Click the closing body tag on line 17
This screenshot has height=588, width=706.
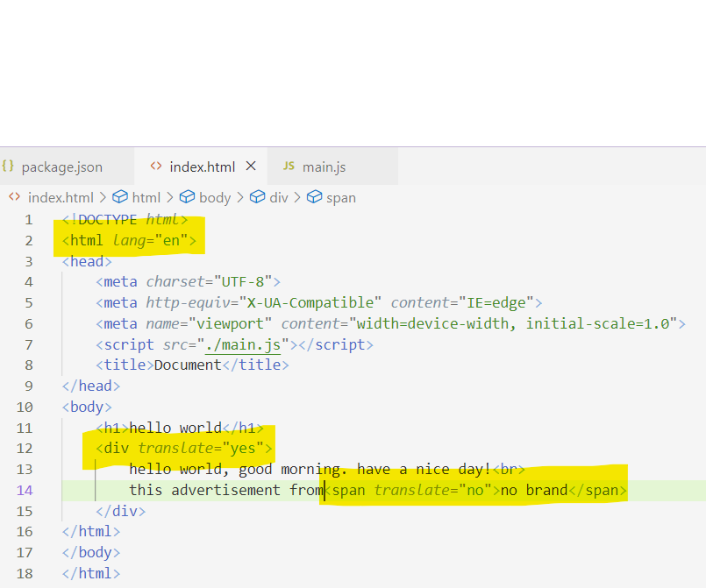pyautogui.click(x=91, y=552)
